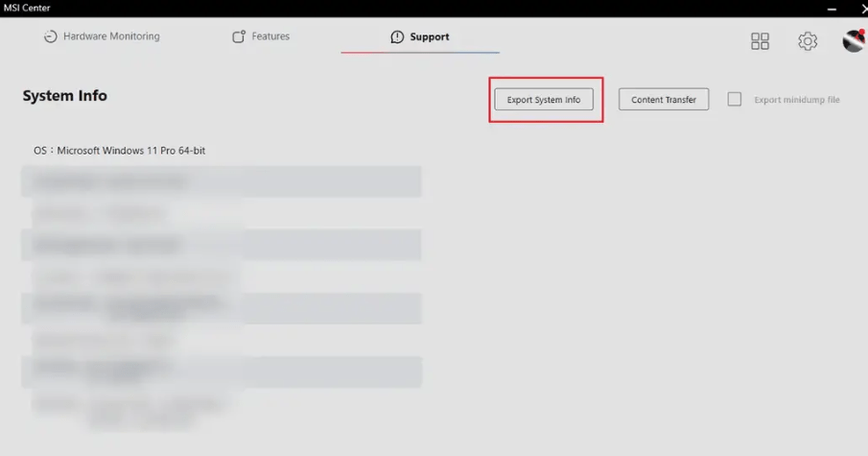Select the OS Microsoft Windows 11 Pro line

point(120,151)
